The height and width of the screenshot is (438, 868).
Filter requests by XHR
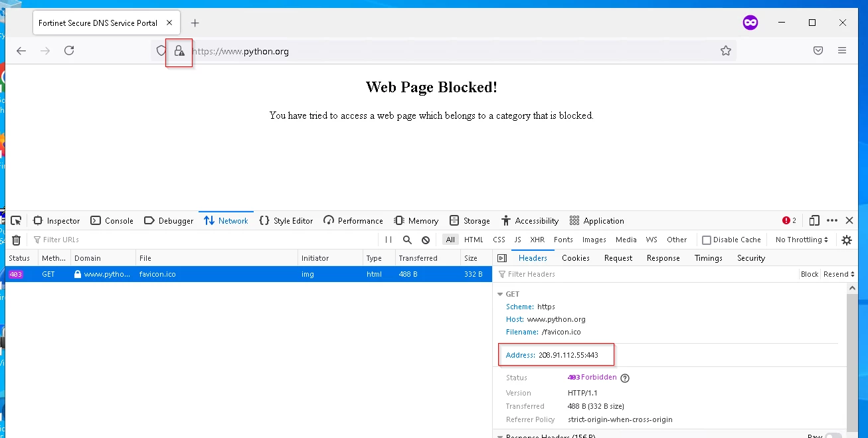tap(537, 240)
